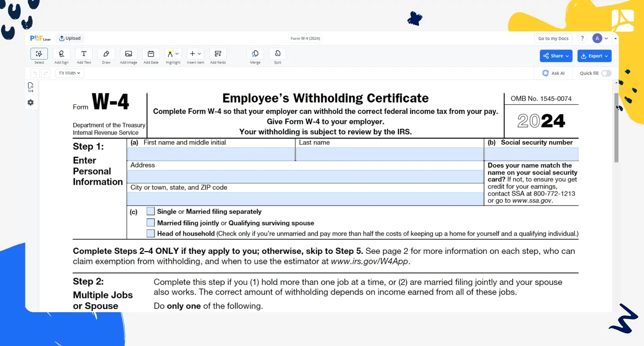Screen dimensions: 644x346
Task: Open settings gear in left sidebar
Action: [31, 103]
